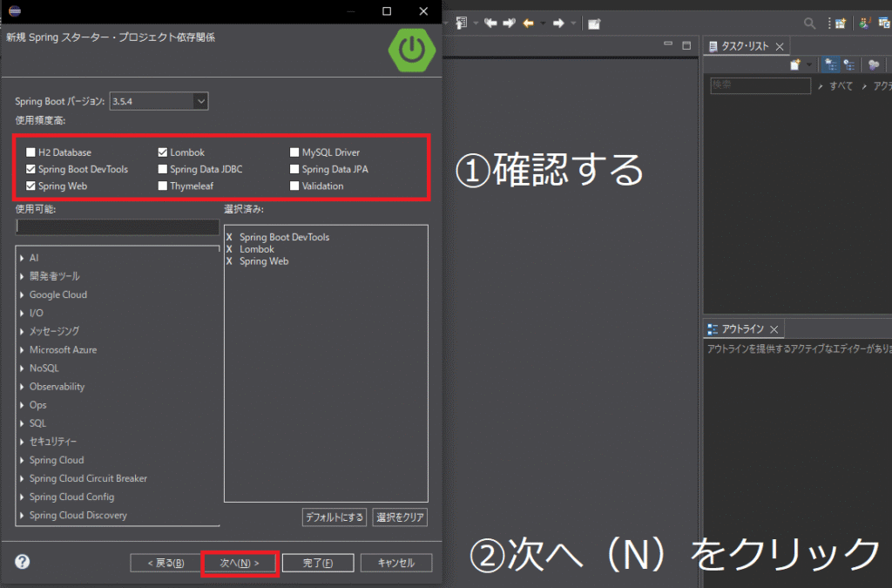Open the back history dropdown arrow
Viewport: 892px width, 588px height.
pyautogui.click(x=543, y=24)
